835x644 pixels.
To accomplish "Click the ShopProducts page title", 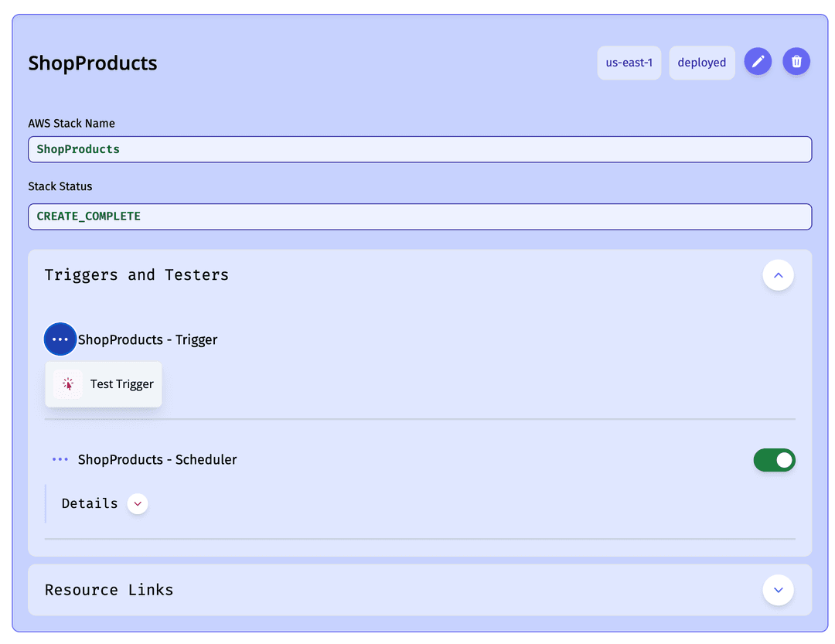I will (93, 63).
